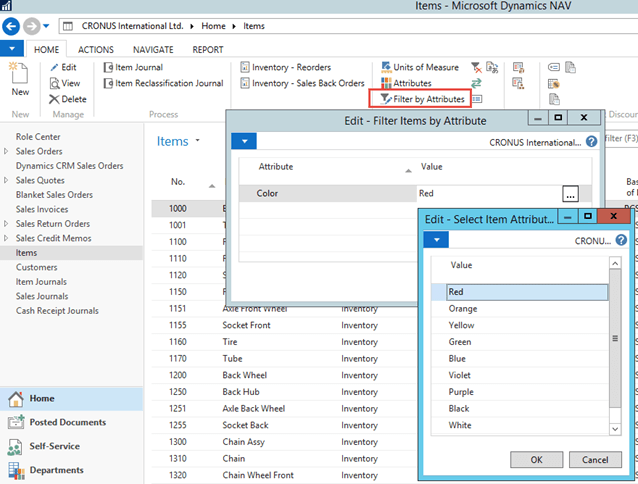Open the navigation history dropdown arrow
Image resolution: width=638 pixels, height=484 pixels.
[46, 26]
